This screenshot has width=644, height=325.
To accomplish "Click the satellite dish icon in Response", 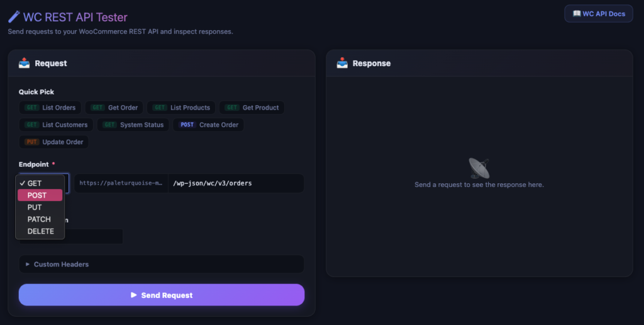I will point(479,168).
